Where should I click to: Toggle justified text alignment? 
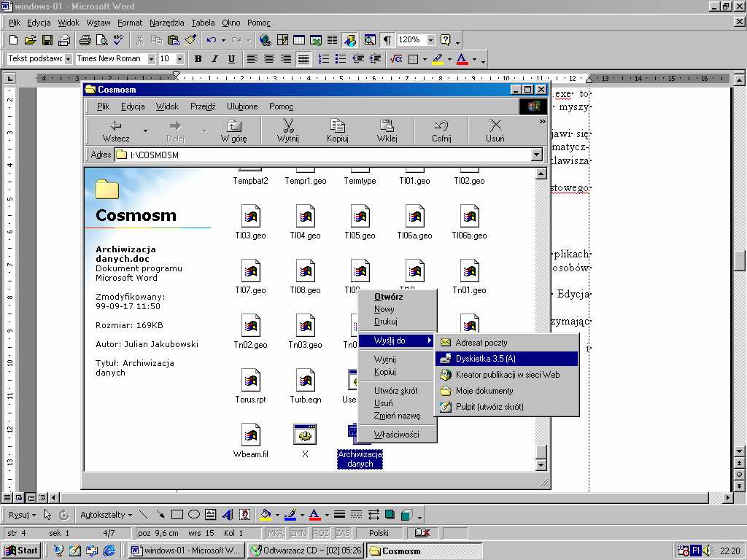[303, 59]
